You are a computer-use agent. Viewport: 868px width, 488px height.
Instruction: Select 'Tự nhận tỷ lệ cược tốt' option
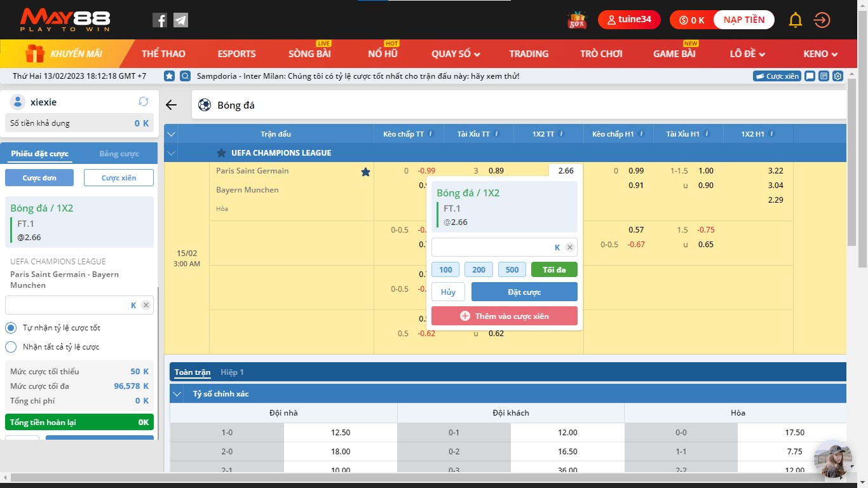[x=11, y=328]
